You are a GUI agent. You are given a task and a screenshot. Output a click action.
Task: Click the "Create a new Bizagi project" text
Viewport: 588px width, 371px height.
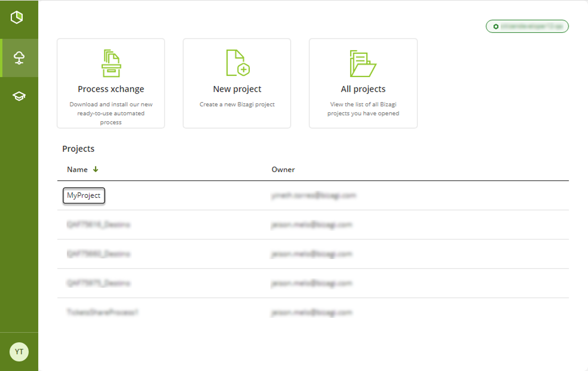[x=237, y=104]
